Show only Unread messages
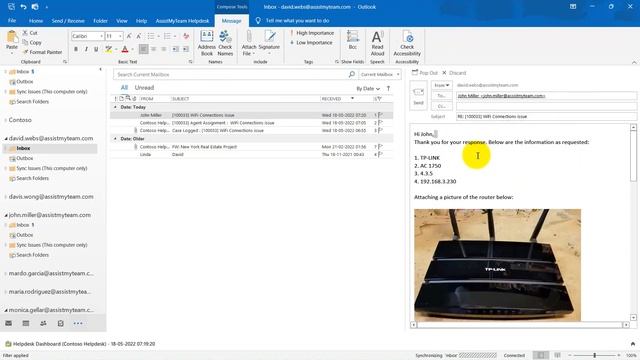Viewport: 640px width, 360px height. [144, 88]
